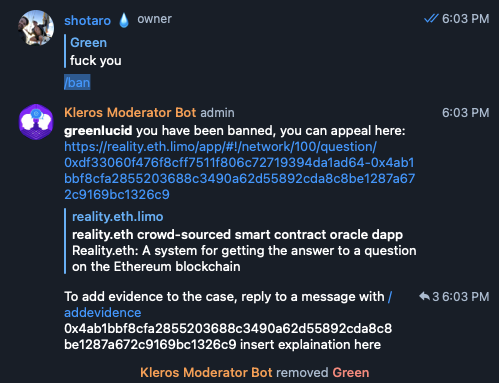The height and width of the screenshot is (383, 499).
Task: Click the owner label next to shotaro
Action: tap(155, 19)
